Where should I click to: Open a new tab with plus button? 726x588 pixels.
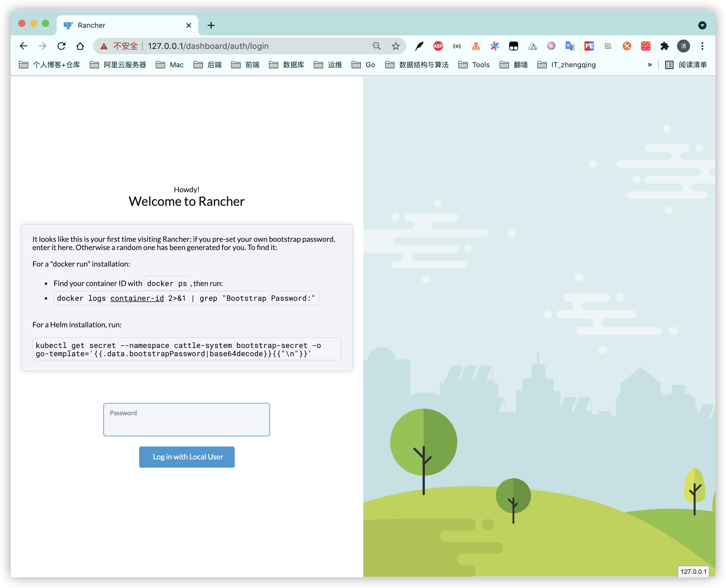(x=211, y=25)
